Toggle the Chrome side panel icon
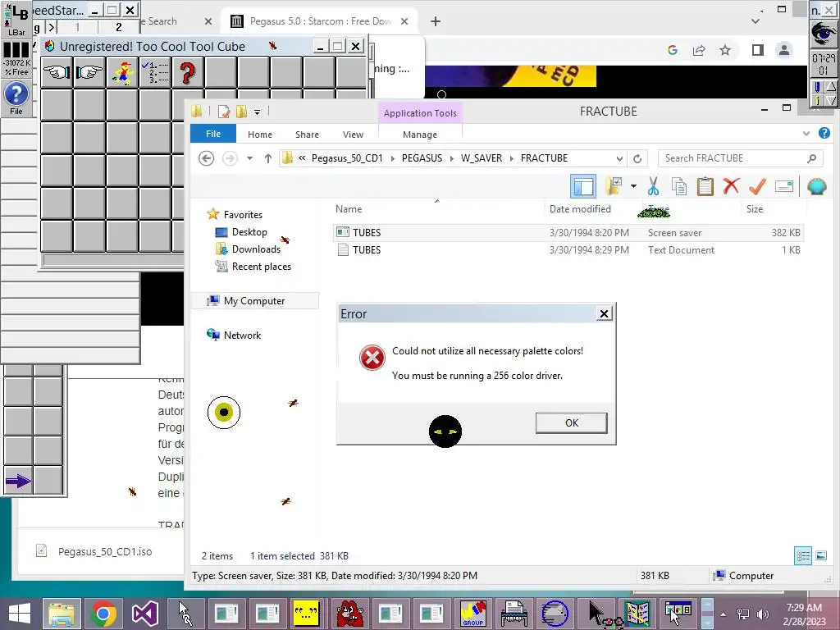840x630 pixels. pos(757,50)
